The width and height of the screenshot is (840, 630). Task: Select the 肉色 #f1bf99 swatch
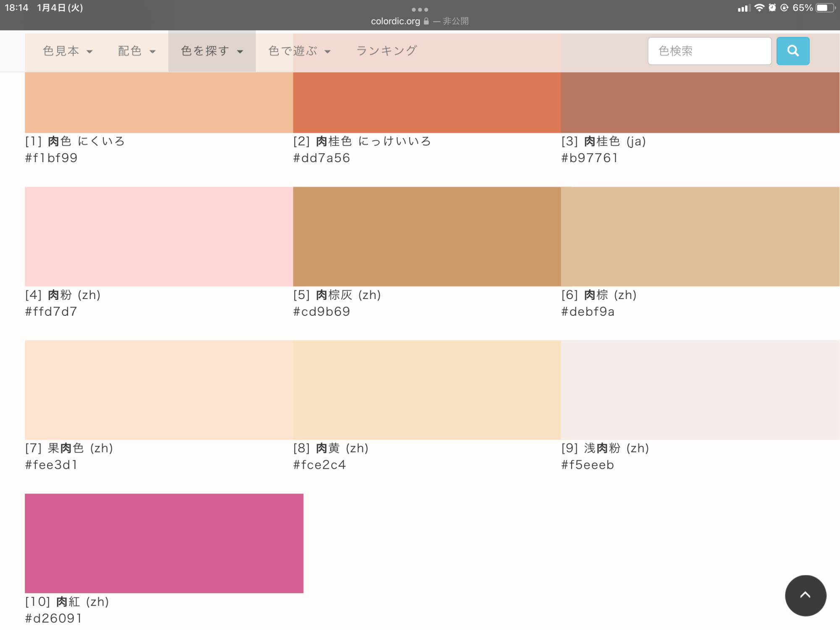pos(159,102)
